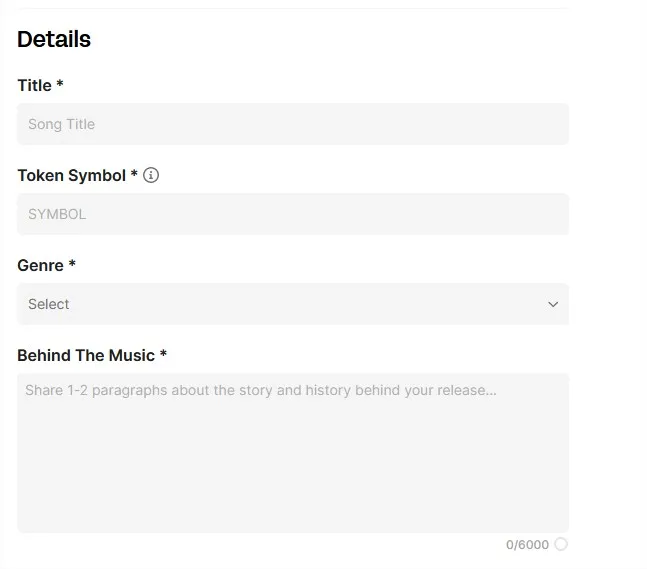The width and height of the screenshot is (647, 569).
Task: Click the required asterisk beside Genre
Action: click(72, 264)
